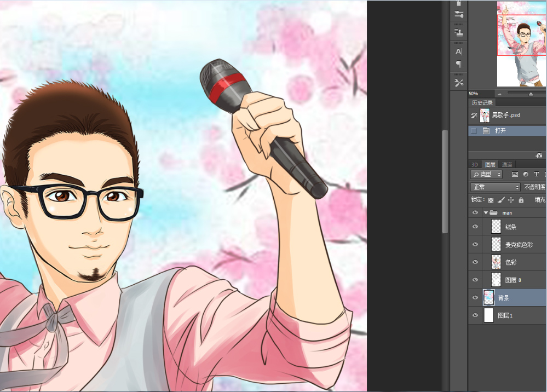Lock all with the padlock icon

(x=521, y=200)
